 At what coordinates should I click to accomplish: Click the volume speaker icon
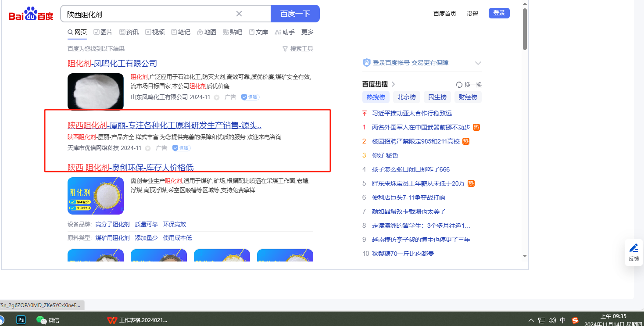tap(552, 320)
